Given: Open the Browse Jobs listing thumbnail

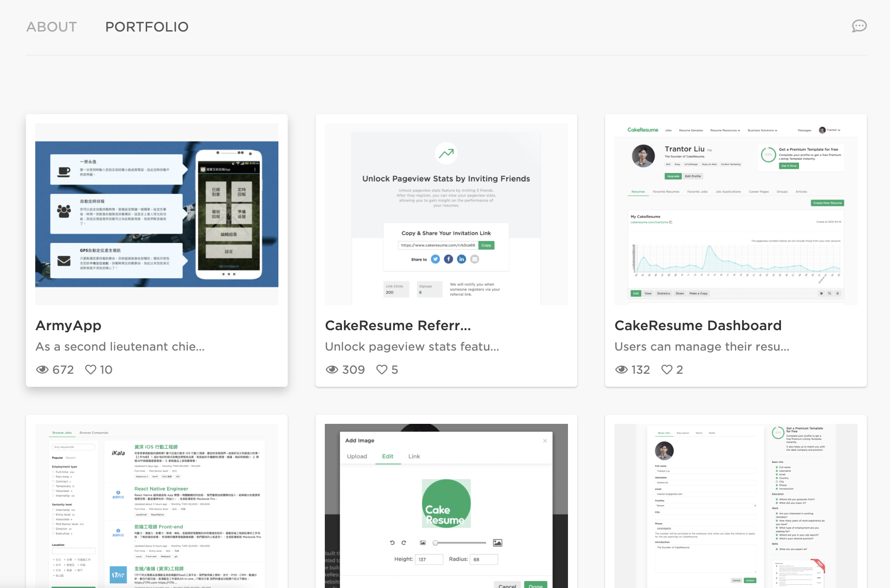Looking at the screenshot, I should [157, 506].
